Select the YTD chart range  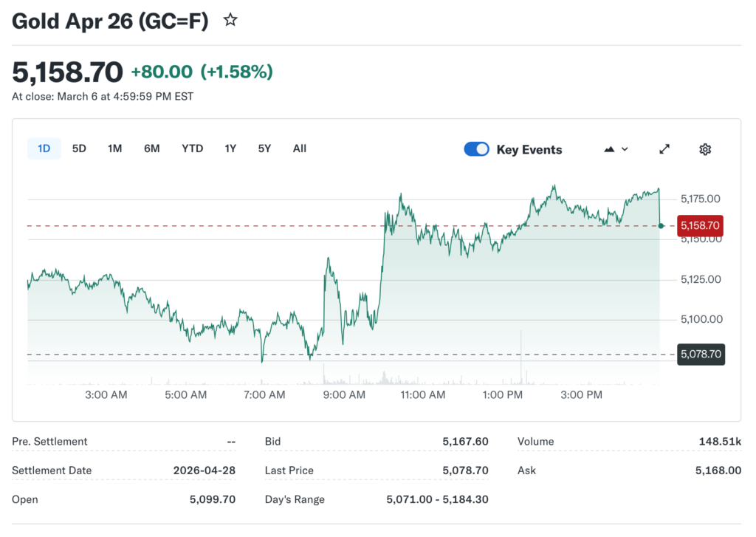(192, 148)
